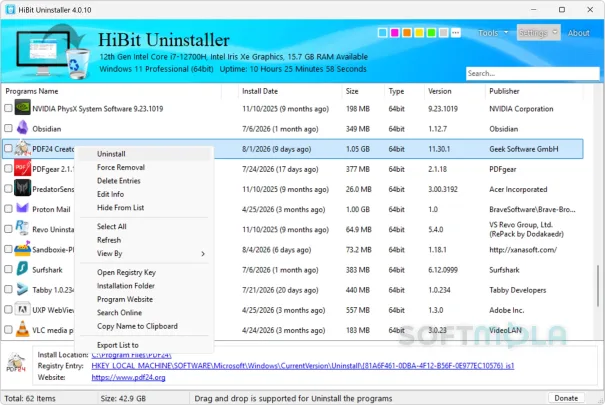Click the VLC media player cone icon
The width and height of the screenshot is (605, 405).
tap(22, 329)
